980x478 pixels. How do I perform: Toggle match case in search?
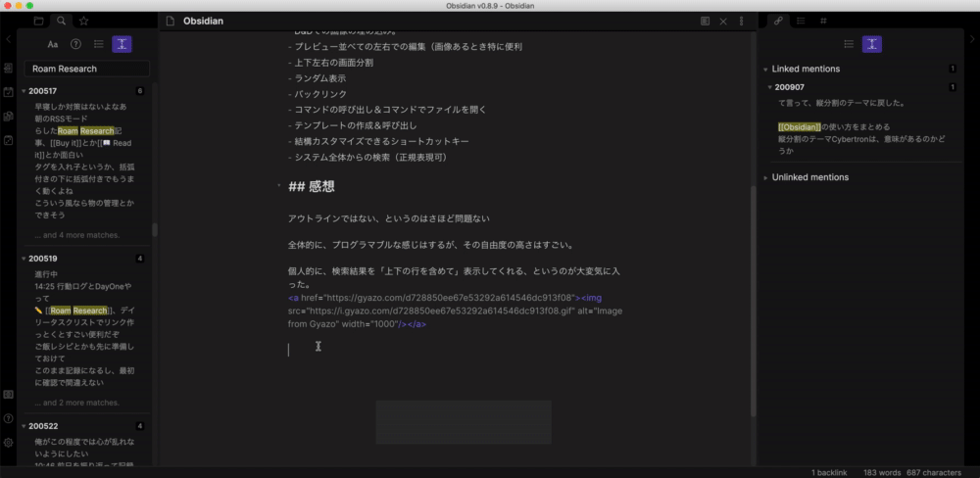[x=53, y=44]
